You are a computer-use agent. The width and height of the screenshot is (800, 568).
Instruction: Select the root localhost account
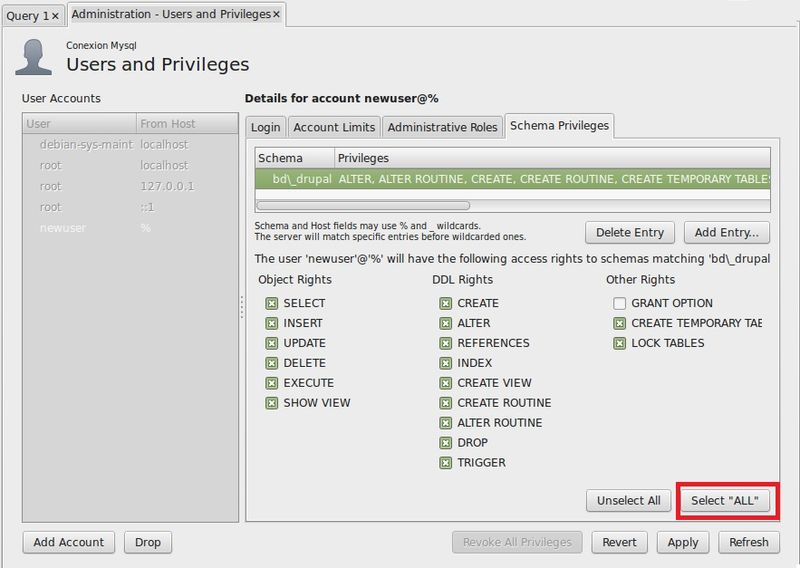(x=131, y=166)
